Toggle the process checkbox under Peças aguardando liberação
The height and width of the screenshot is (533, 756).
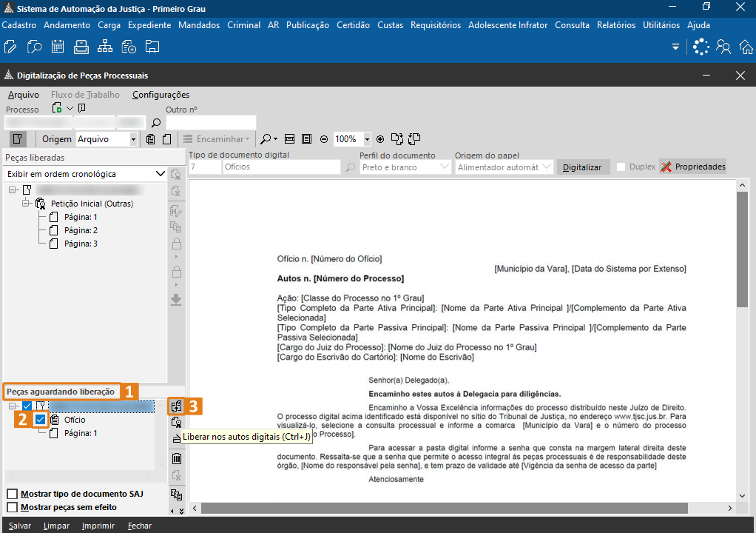[27, 406]
